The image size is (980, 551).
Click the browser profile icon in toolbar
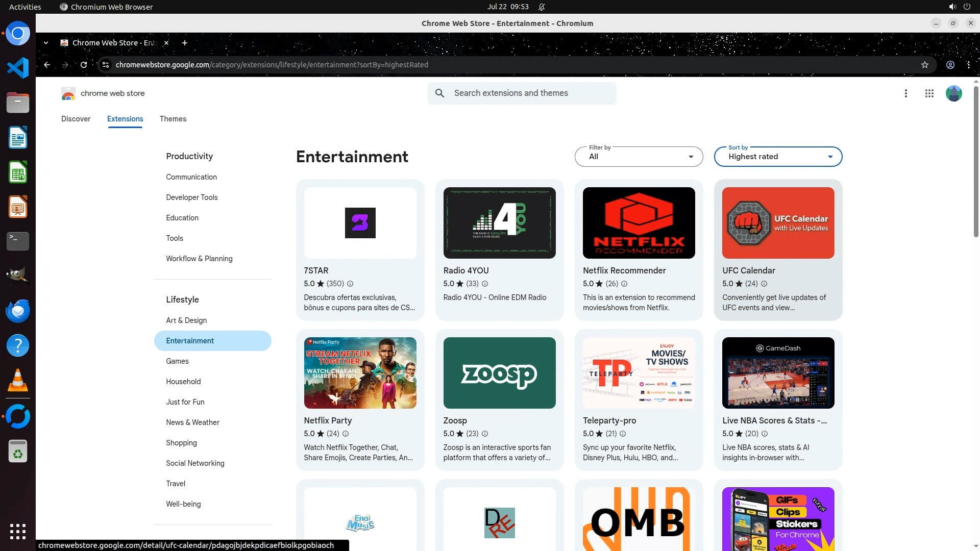click(950, 65)
